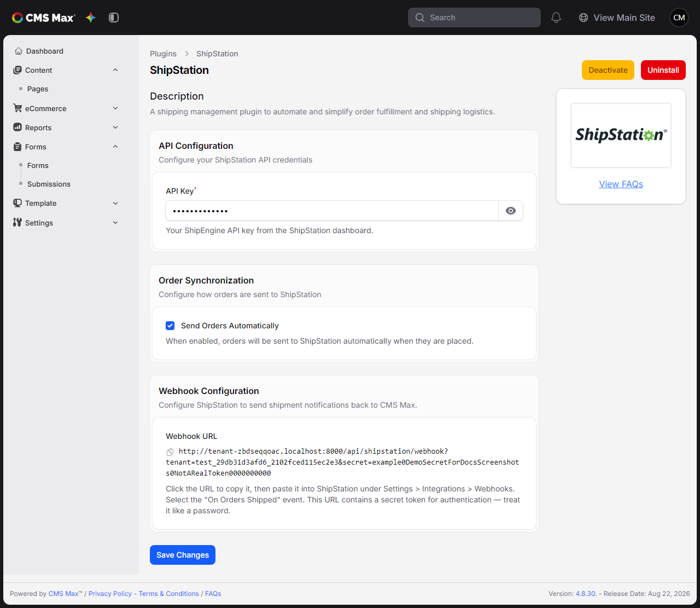Click the CMS Max logo
Screen dimensions: 700x608
tap(43, 18)
